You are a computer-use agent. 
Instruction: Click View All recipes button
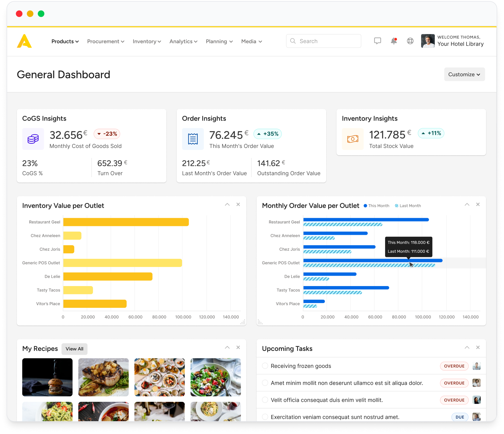coord(74,349)
